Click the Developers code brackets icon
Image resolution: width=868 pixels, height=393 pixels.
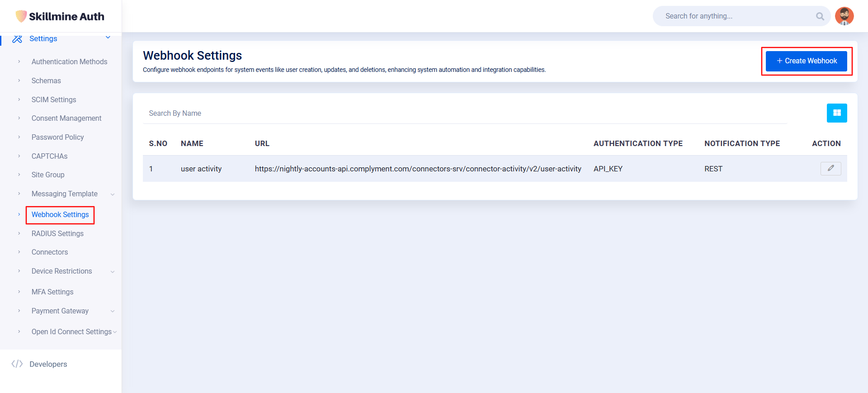pyautogui.click(x=17, y=364)
